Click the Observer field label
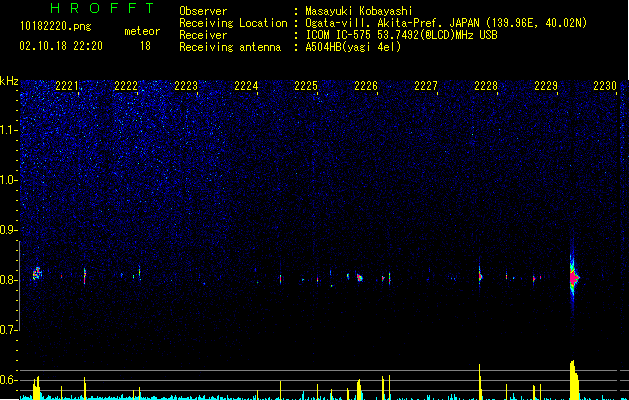 click(x=203, y=11)
